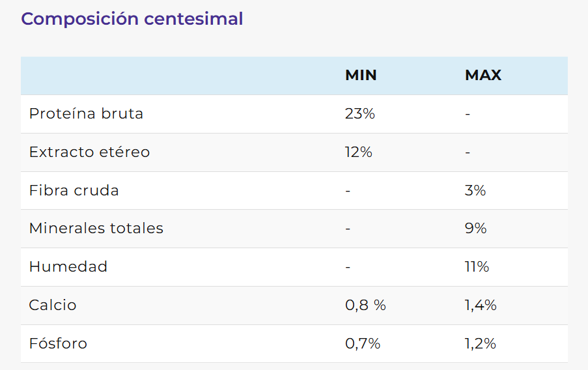
Task: Click the Composición centesimal heading
Action: 132,19
